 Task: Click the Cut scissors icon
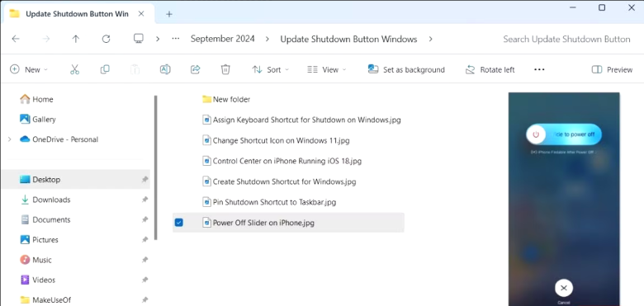pyautogui.click(x=74, y=70)
